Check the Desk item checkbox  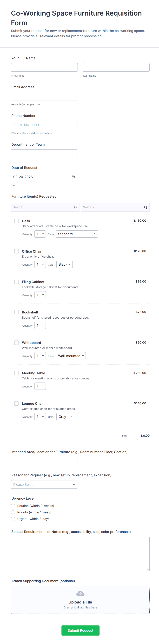click(x=17, y=221)
